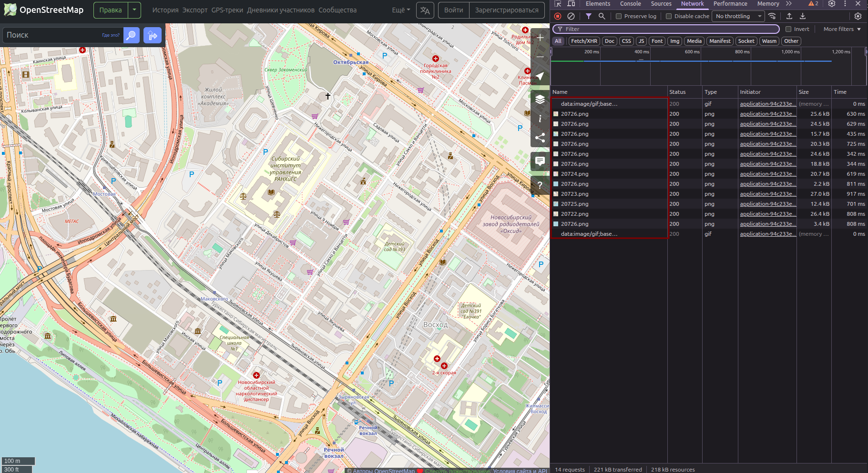
Task: Click the magnifier search button for Поиск
Action: pos(131,35)
